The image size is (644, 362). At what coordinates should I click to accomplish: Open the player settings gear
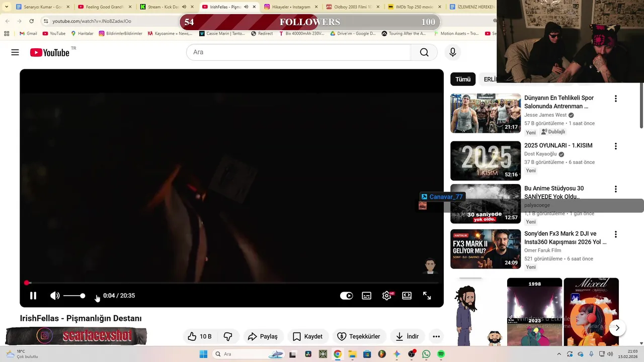coord(387,296)
